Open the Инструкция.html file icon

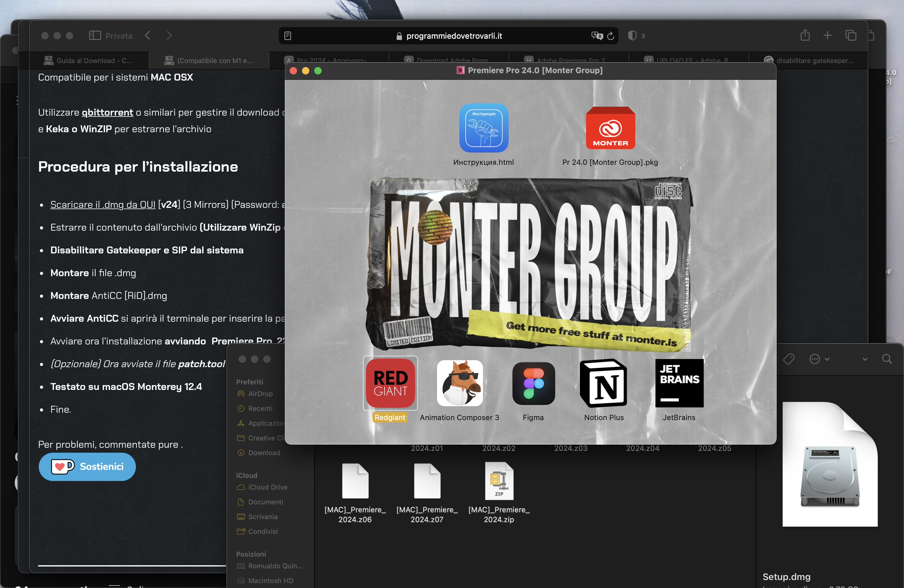[484, 128]
